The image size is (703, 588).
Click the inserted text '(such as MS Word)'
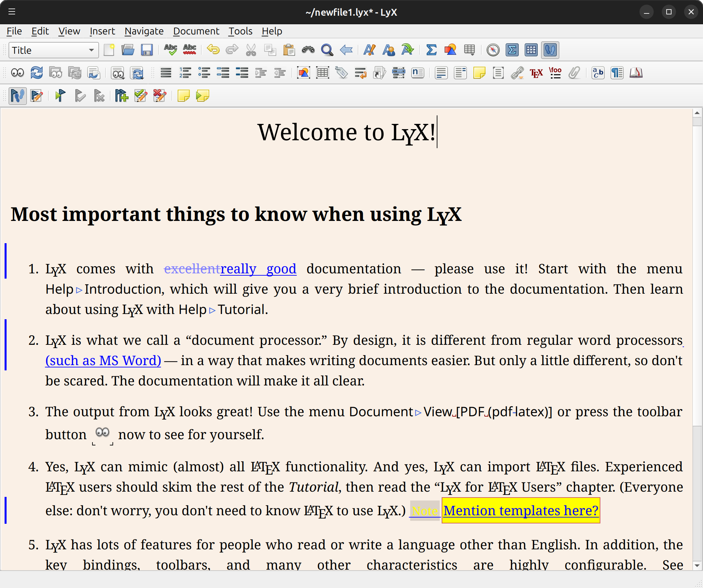click(103, 361)
